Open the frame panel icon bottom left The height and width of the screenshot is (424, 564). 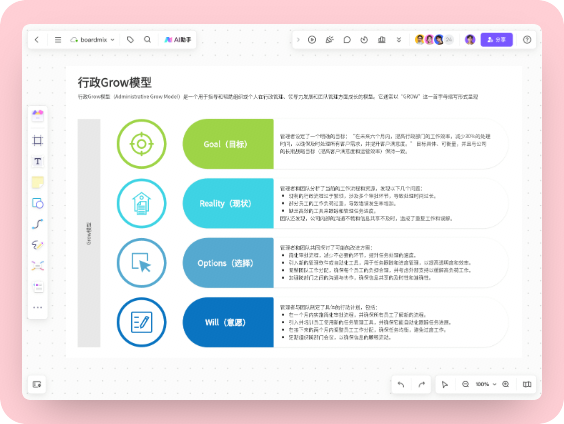click(37, 384)
